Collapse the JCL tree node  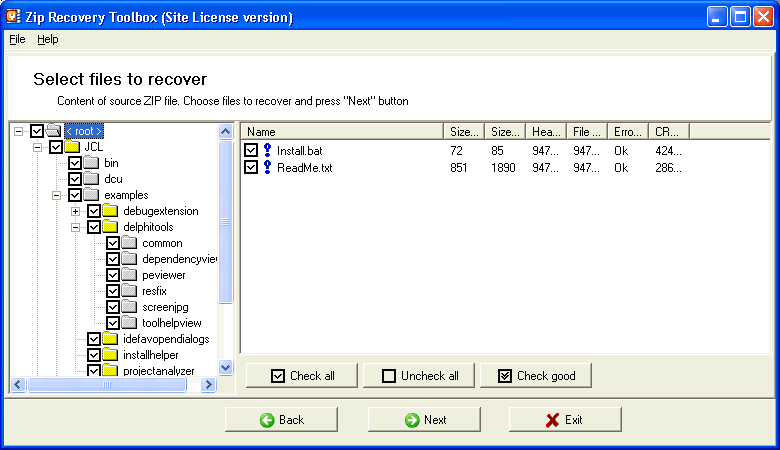coord(37,147)
